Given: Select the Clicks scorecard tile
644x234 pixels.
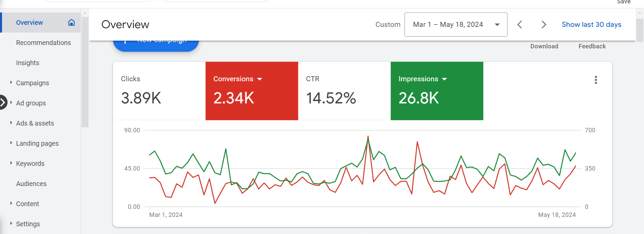Looking at the screenshot, I should 159,91.
